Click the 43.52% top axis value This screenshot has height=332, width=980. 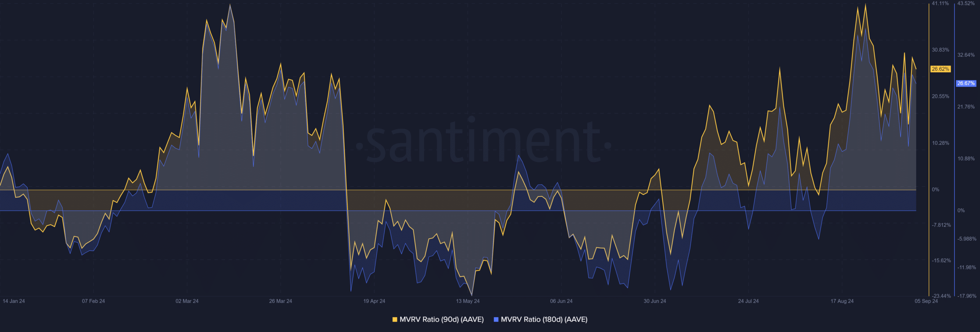(x=966, y=3)
